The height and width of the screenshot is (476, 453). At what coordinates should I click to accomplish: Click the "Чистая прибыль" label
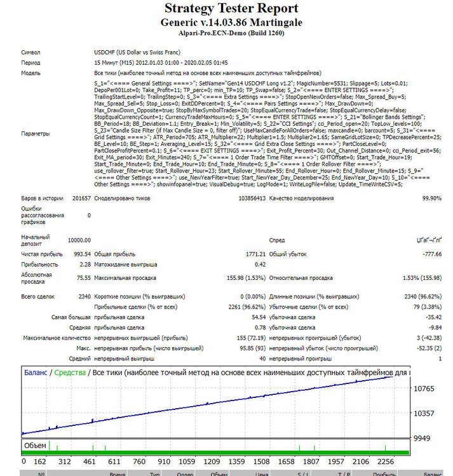coord(42,254)
